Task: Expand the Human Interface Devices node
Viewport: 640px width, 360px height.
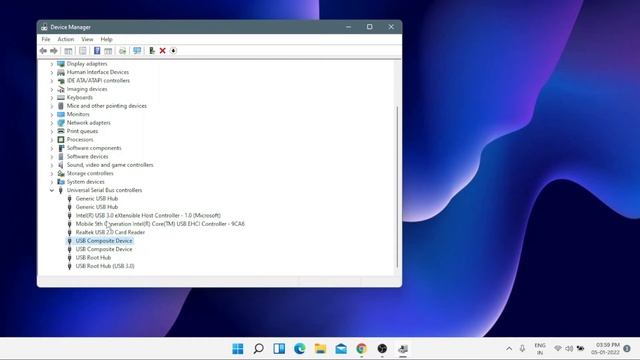Action: click(x=52, y=73)
